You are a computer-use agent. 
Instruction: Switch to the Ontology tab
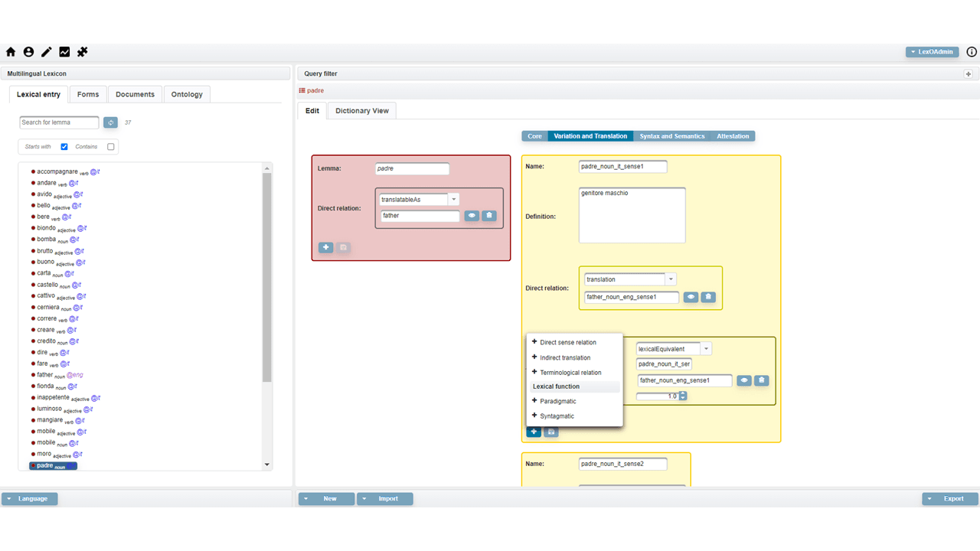click(187, 94)
